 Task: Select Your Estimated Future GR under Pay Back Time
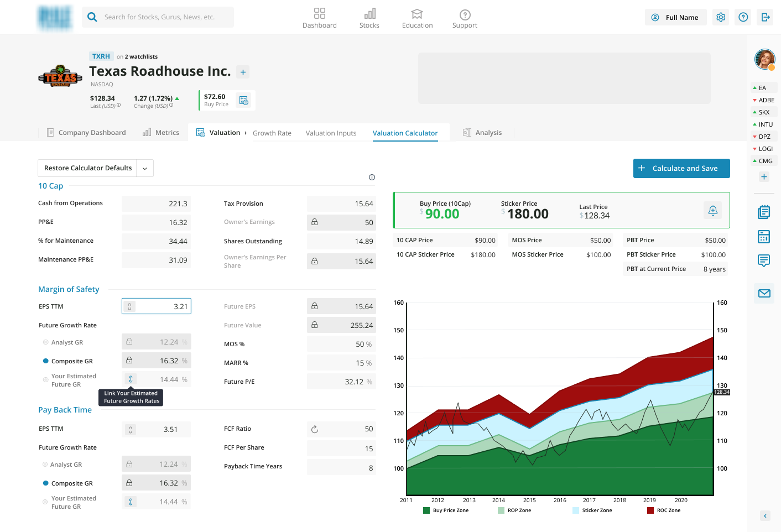coord(45,502)
